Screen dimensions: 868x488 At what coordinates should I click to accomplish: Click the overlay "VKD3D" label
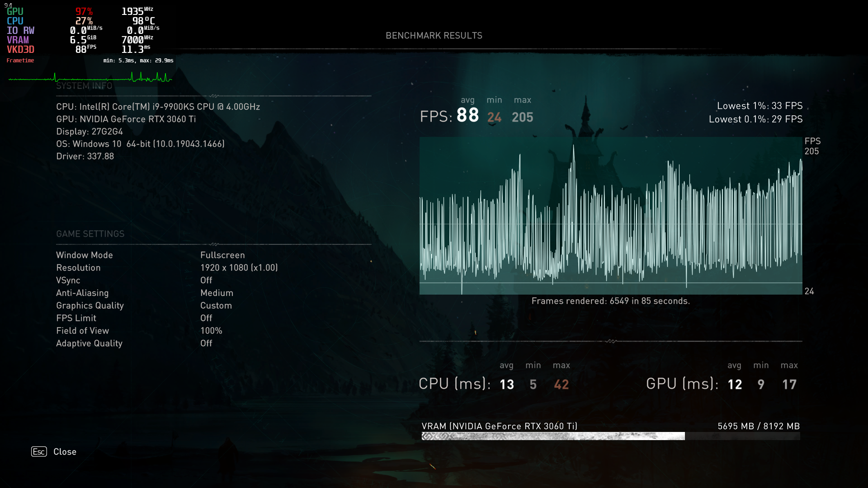(20, 50)
